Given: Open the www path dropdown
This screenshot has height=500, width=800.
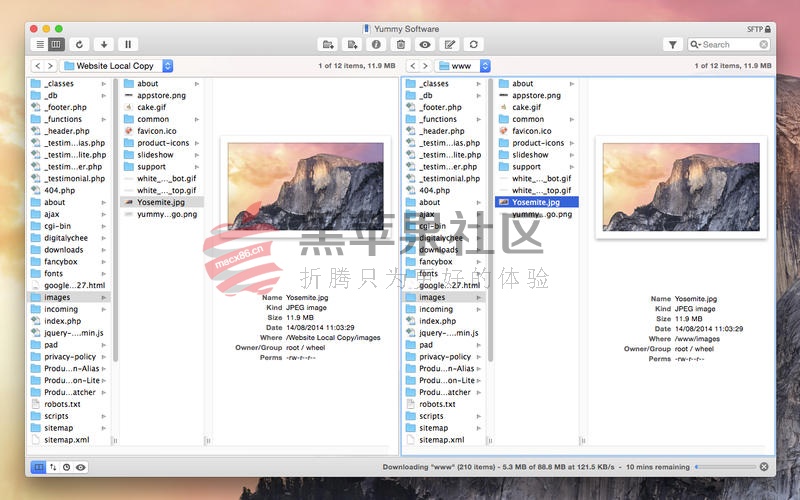Looking at the screenshot, I should tap(463, 66).
